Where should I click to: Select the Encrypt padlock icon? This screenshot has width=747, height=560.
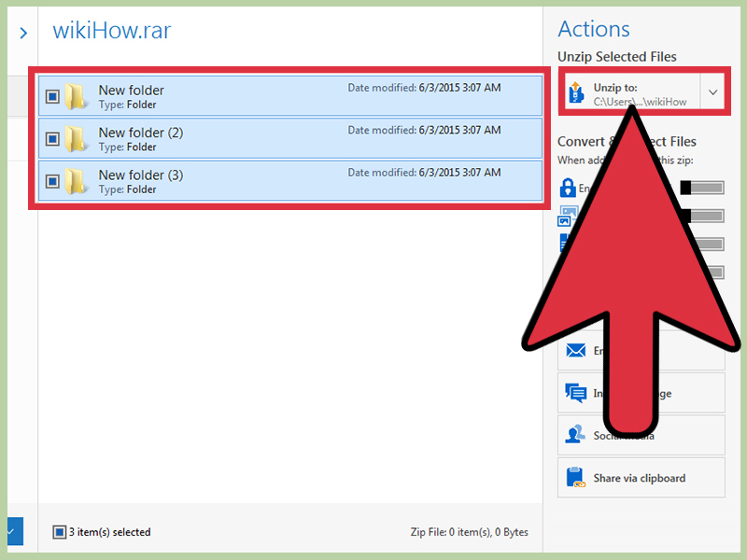566,188
